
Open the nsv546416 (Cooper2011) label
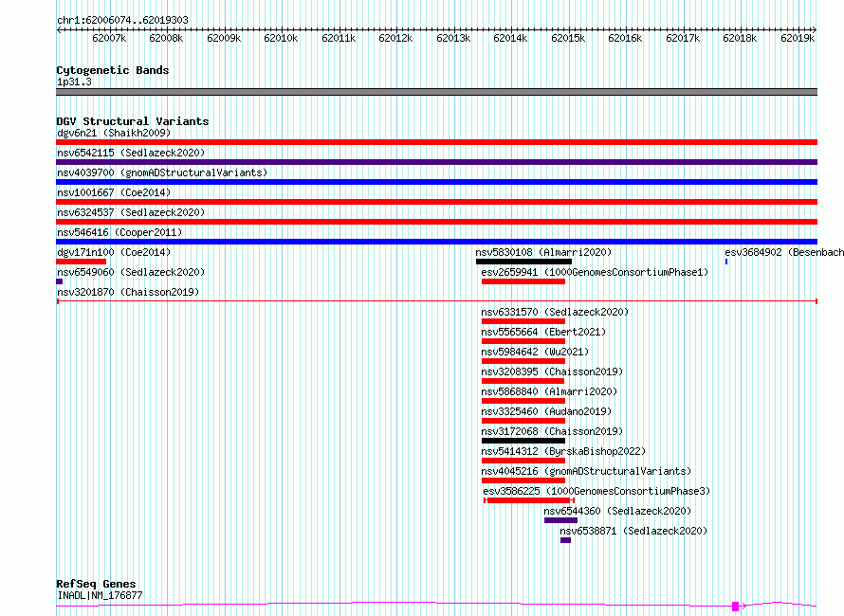click(119, 232)
